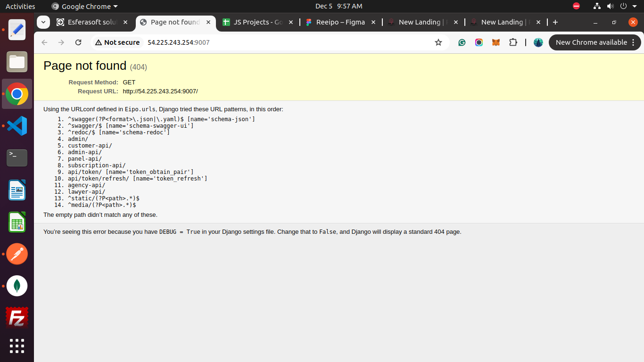Viewport: 644px width, 362px height.
Task: Reload the page with the refresh icon
Action: pyautogui.click(x=78, y=42)
